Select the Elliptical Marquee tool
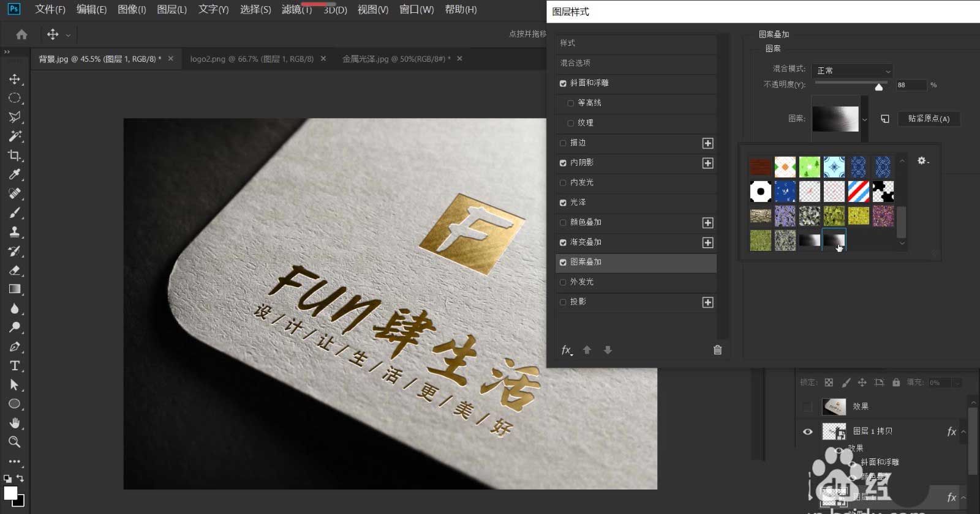The height and width of the screenshot is (514, 980). pos(15,98)
